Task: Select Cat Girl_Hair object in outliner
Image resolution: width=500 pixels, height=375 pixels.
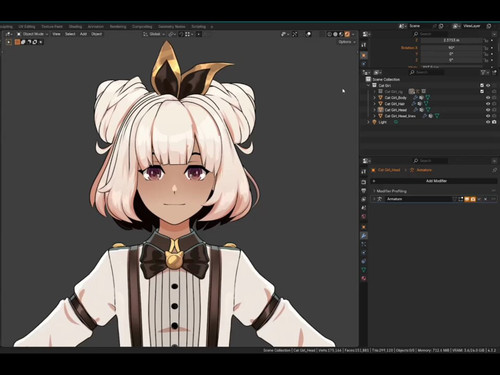Action: pyautogui.click(x=395, y=104)
